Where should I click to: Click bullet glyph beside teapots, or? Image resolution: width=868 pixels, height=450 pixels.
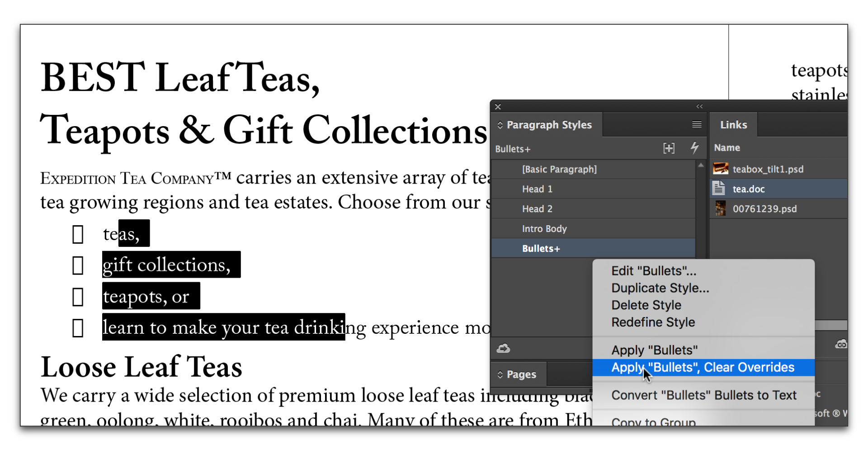click(x=78, y=297)
